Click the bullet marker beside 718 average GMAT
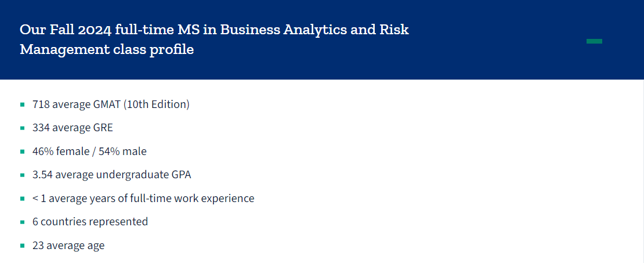The height and width of the screenshot is (263, 644). 22,105
